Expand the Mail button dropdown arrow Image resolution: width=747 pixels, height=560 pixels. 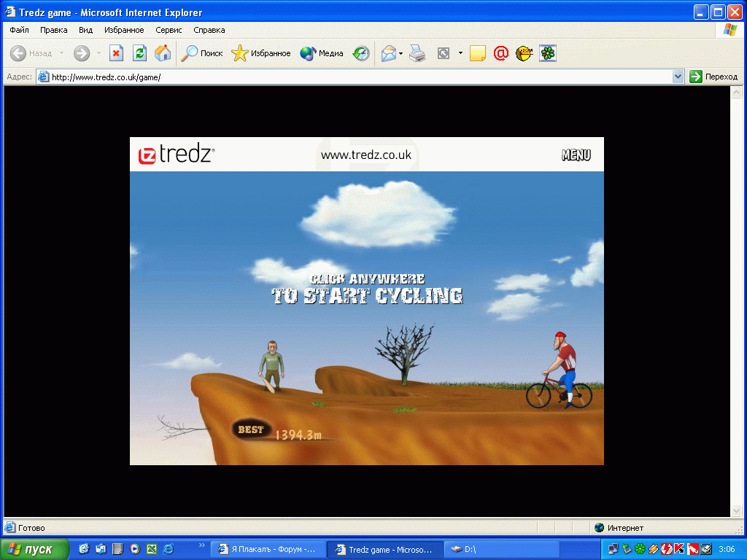click(400, 53)
